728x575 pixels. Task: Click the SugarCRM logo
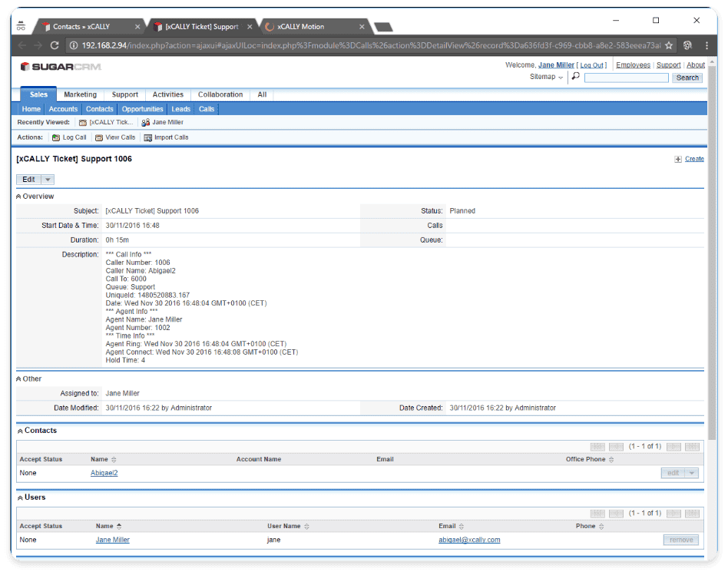[61, 67]
